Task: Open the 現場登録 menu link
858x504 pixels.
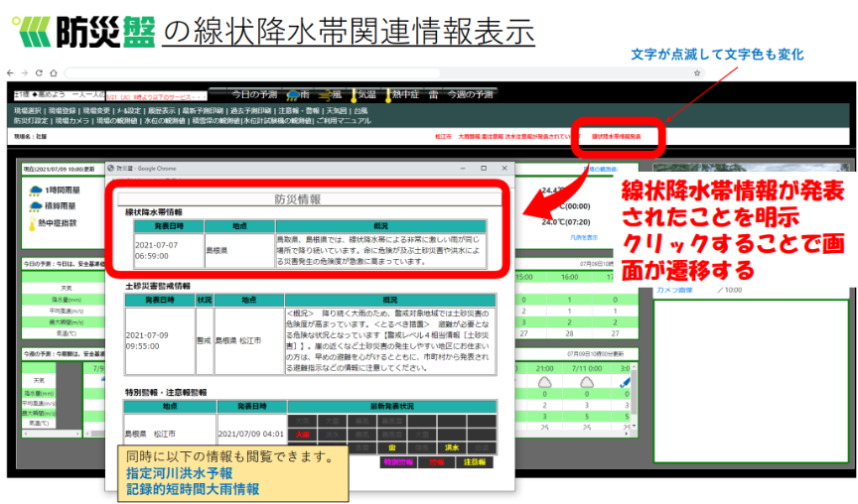Action: 62,111
